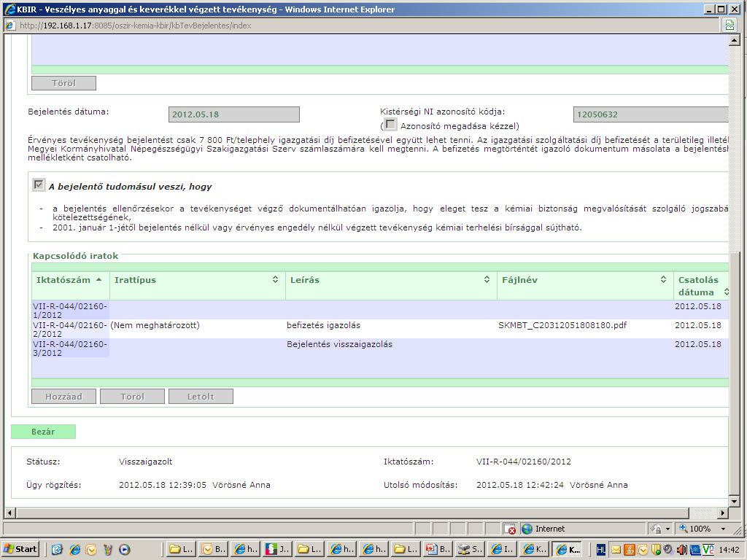
Task: Click the Töröl button beside Hozzáad
Action: (133, 397)
